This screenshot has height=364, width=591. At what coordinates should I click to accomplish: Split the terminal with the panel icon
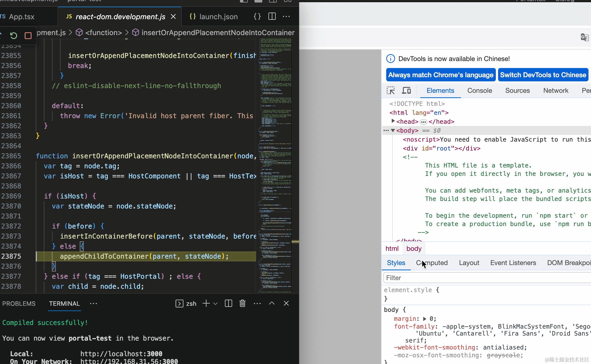pyautogui.click(x=228, y=304)
